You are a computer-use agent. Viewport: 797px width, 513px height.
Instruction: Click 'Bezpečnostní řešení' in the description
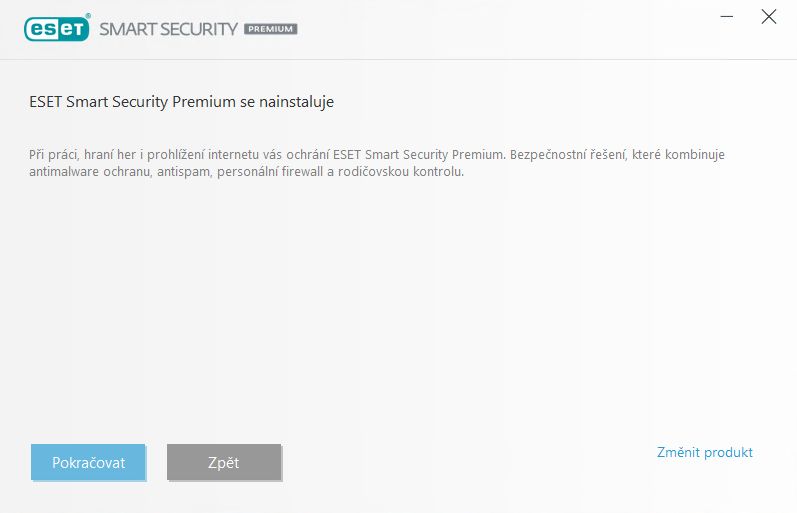[x=568, y=155]
